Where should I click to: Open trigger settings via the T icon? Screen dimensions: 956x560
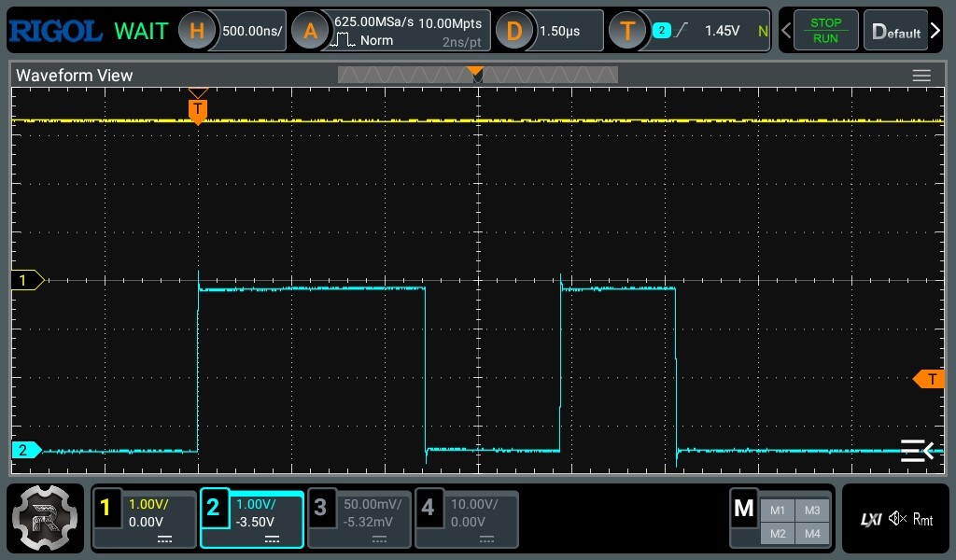pos(628,30)
